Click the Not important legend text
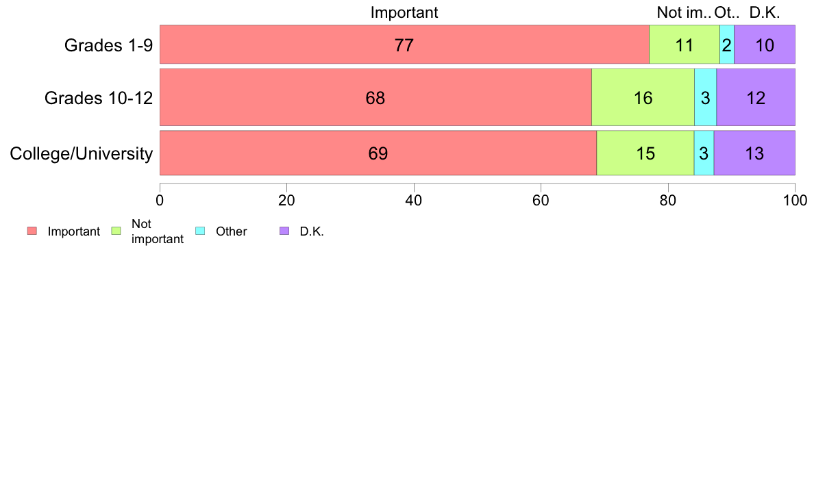This screenshot has height=504, width=814. click(x=158, y=231)
